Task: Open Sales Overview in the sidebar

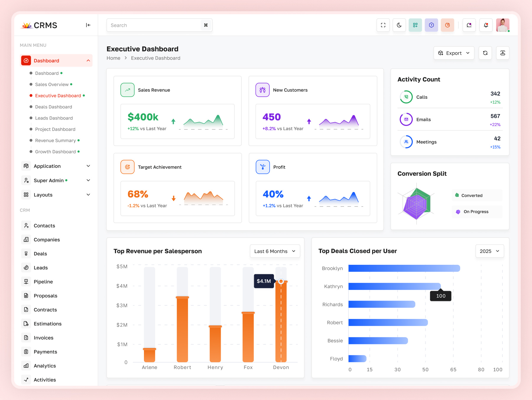Action: pos(52,84)
